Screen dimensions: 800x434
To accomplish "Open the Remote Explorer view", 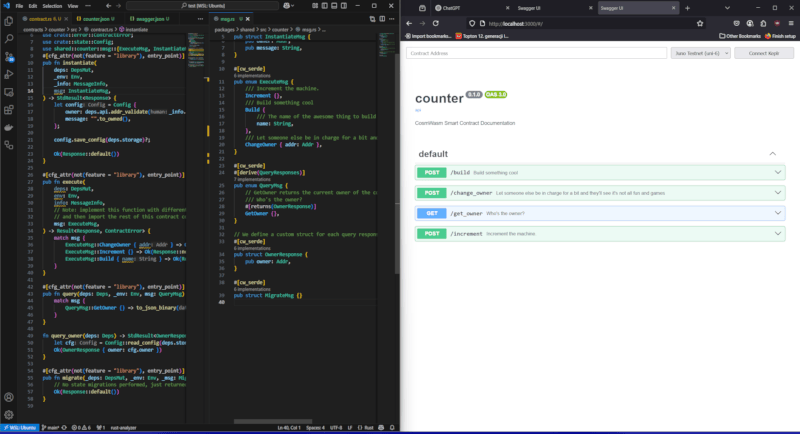I will pyautogui.click(x=9, y=92).
